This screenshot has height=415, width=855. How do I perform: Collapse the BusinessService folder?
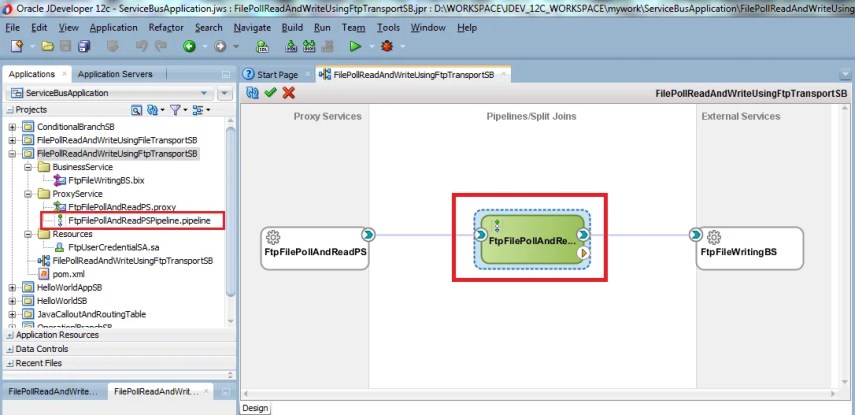point(27,167)
